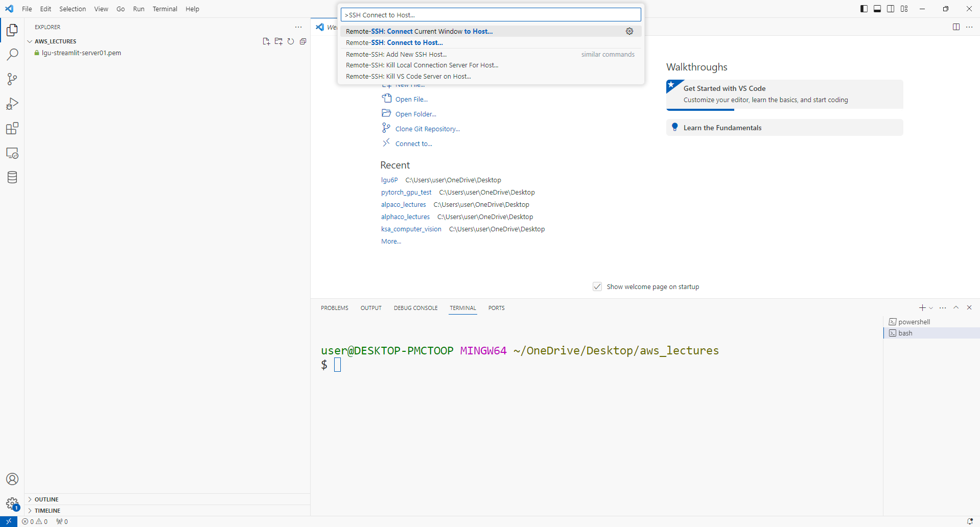Image resolution: width=980 pixels, height=527 pixels.
Task: Open Explorer views and more actions menu
Action: (x=298, y=27)
